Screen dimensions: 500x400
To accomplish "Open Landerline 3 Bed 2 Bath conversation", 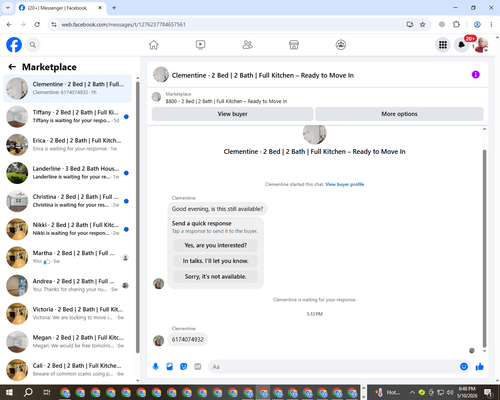I will pyautogui.click(x=67, y=173).
